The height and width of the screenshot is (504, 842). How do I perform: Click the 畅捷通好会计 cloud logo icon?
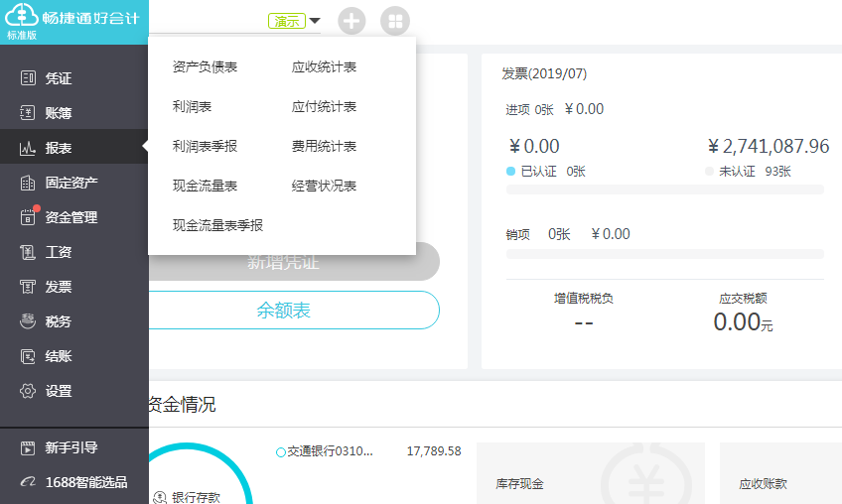coord(22,15)
